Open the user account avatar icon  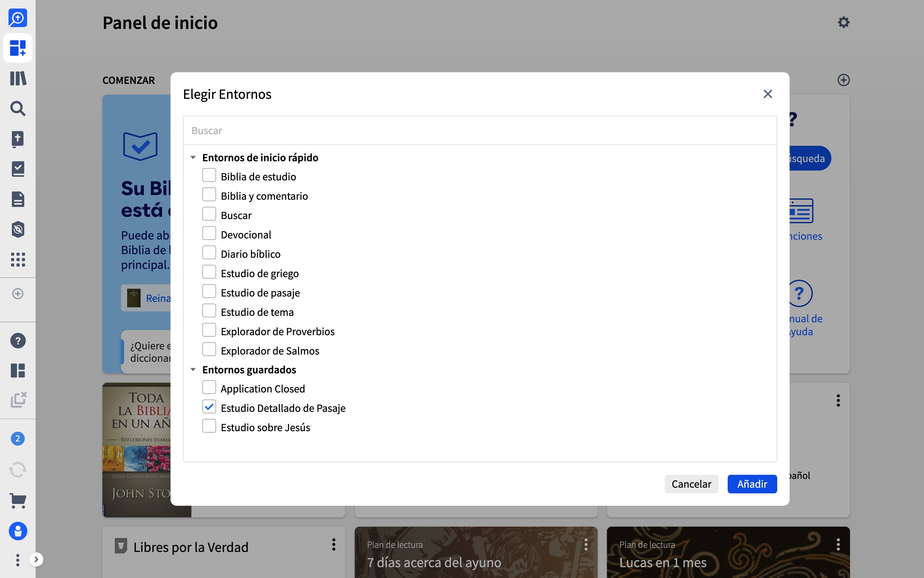18,531
